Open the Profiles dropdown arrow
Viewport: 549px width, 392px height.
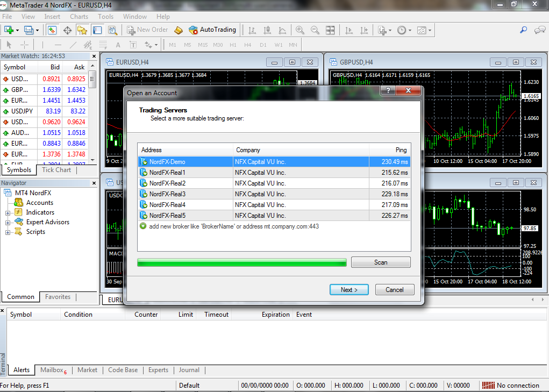pos(37,31)
